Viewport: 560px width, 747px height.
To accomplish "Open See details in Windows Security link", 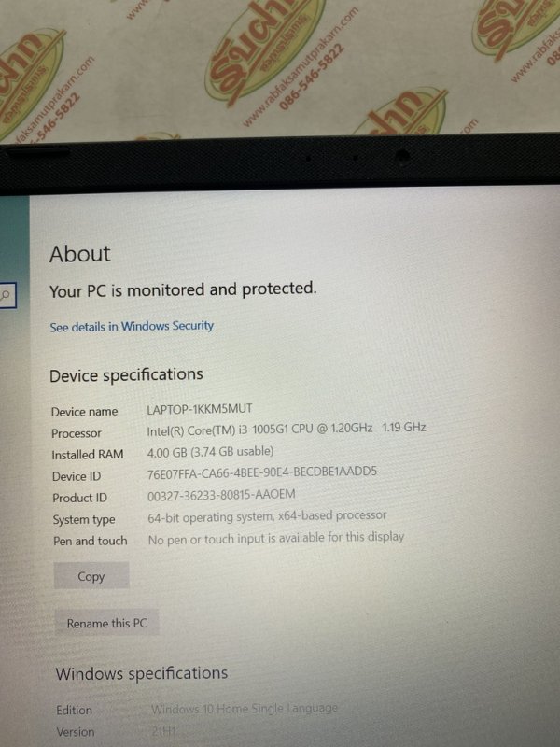I will 132,326.
